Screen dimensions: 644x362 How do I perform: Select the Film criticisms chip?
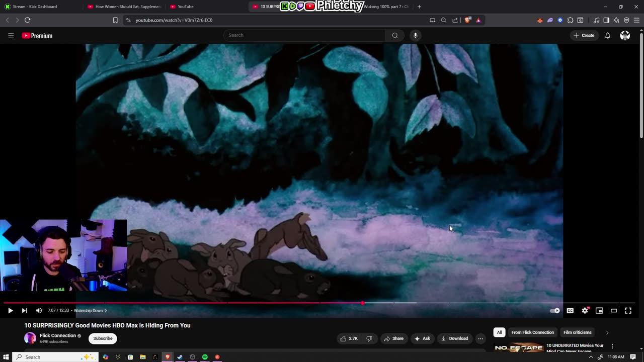click(x=577, y=332)
